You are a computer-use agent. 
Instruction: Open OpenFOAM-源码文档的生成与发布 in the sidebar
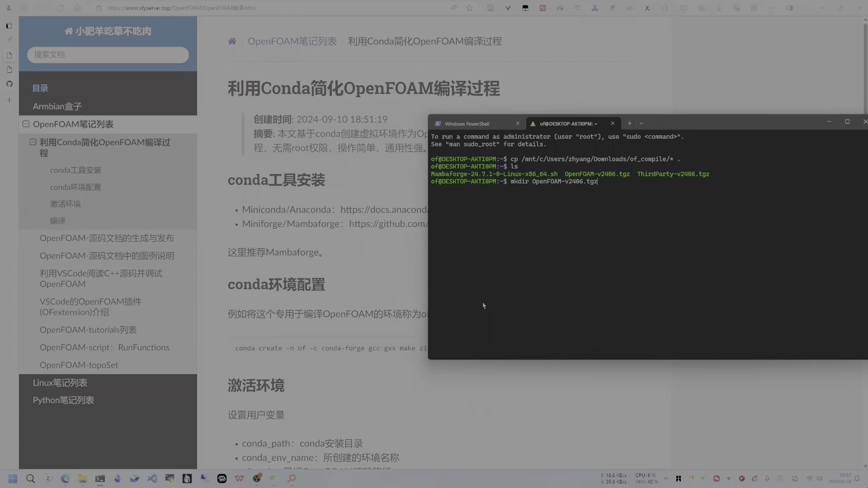[x=107, y=238]
